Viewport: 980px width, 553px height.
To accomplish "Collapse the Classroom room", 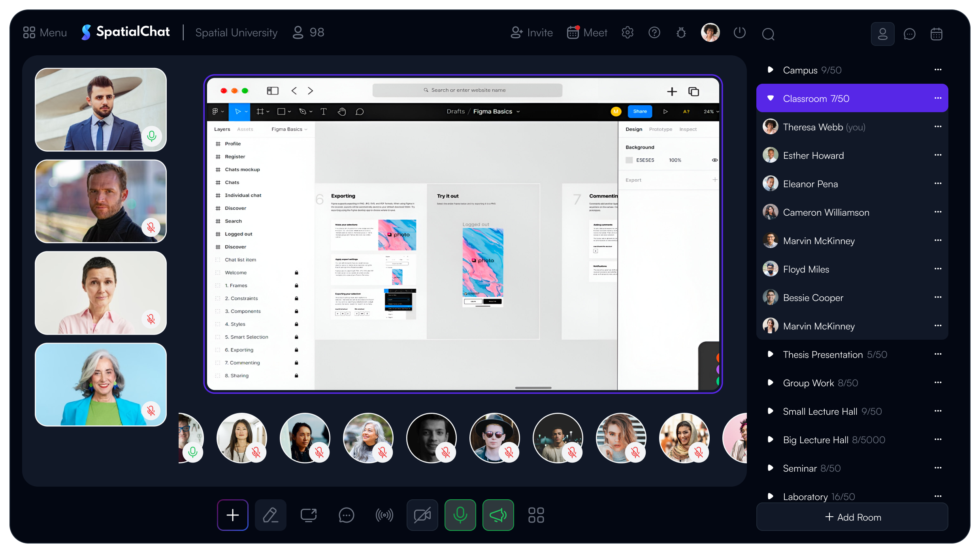I will tap(770, 98).
